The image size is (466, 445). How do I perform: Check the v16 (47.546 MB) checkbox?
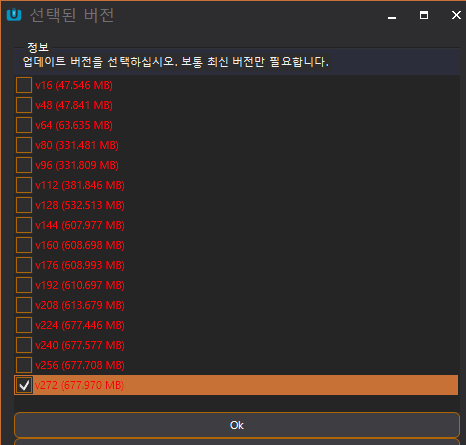[24, 85]
